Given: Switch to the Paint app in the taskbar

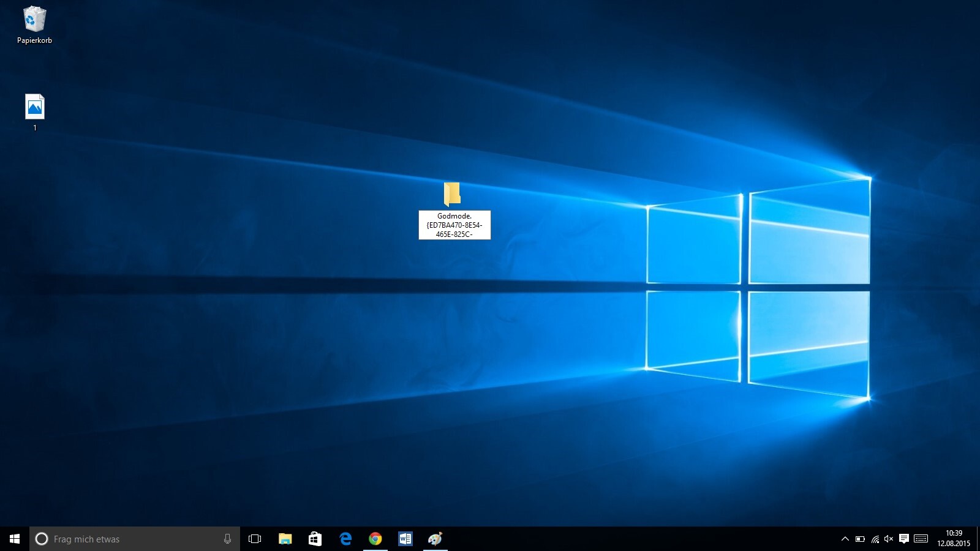Looking at the screenshot, I should 435,539.
